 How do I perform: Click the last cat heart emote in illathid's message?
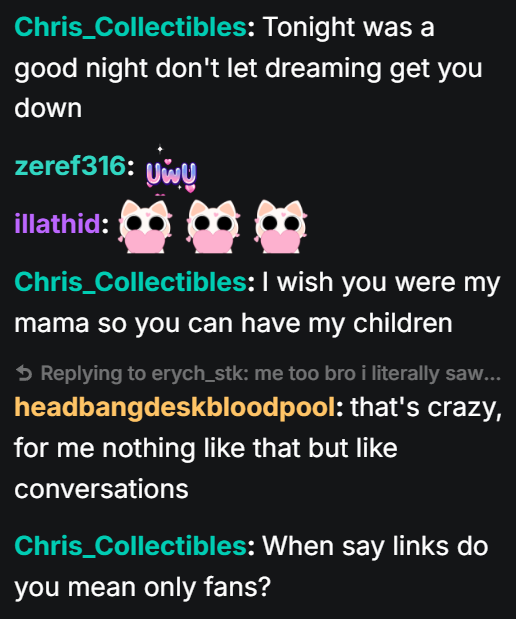(x=281, y=226)
